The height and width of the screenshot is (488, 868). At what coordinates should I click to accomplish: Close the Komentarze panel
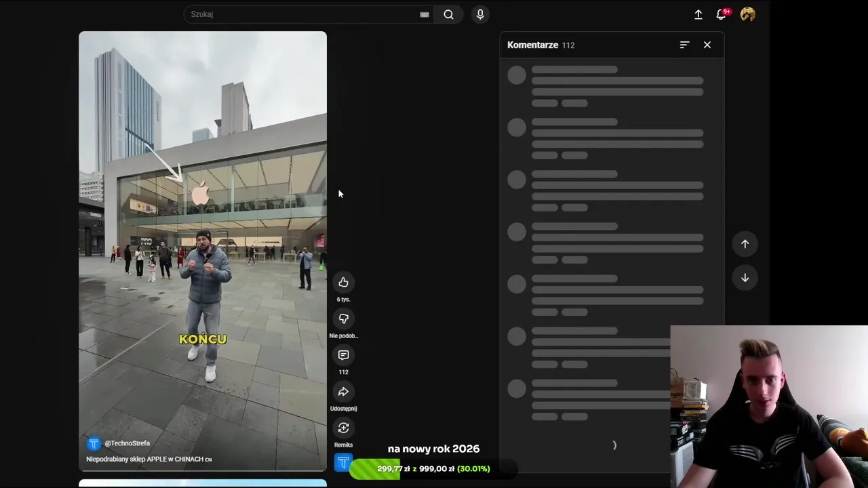[x=707, y=45]
